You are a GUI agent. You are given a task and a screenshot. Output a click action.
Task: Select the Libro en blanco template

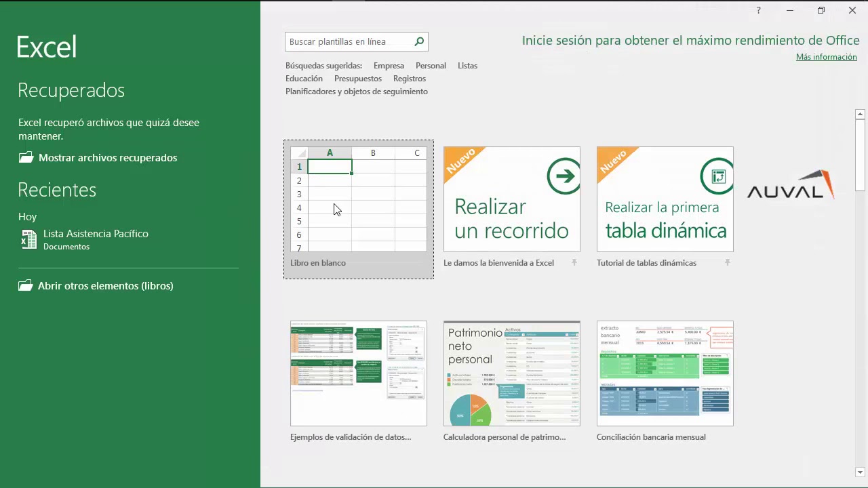pyautogui.click(x=359, y=209)
